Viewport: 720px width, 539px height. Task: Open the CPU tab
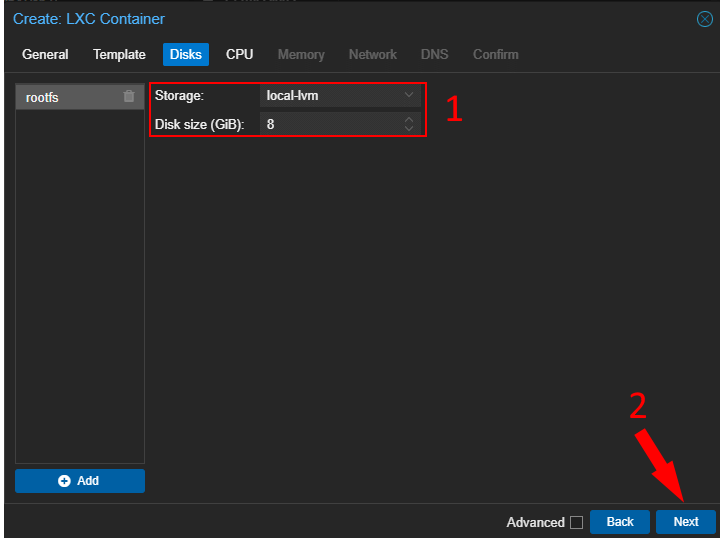[239, 55]
